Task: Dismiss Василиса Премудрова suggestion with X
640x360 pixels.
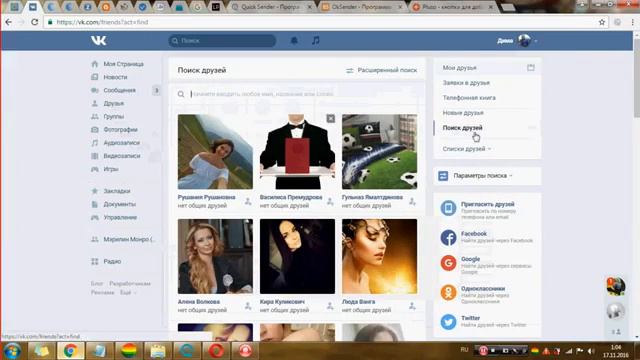Action: (x=331, y=118)
